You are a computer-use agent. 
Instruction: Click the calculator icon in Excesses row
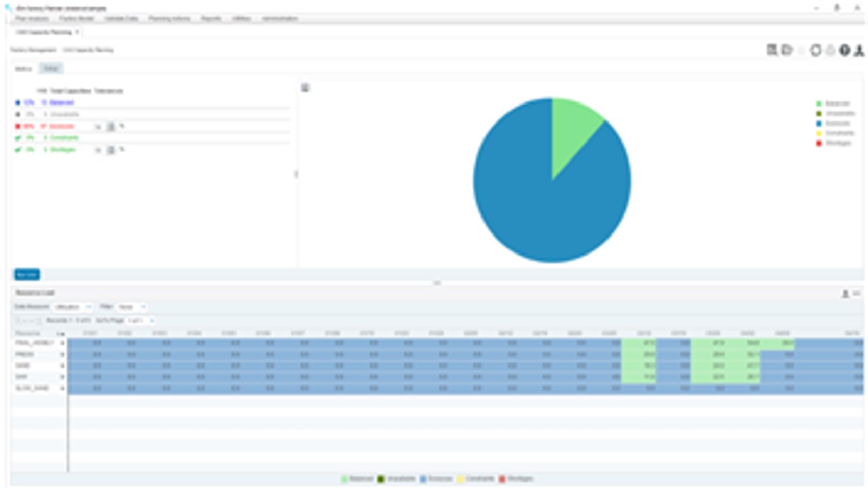[x=111, y=127]
